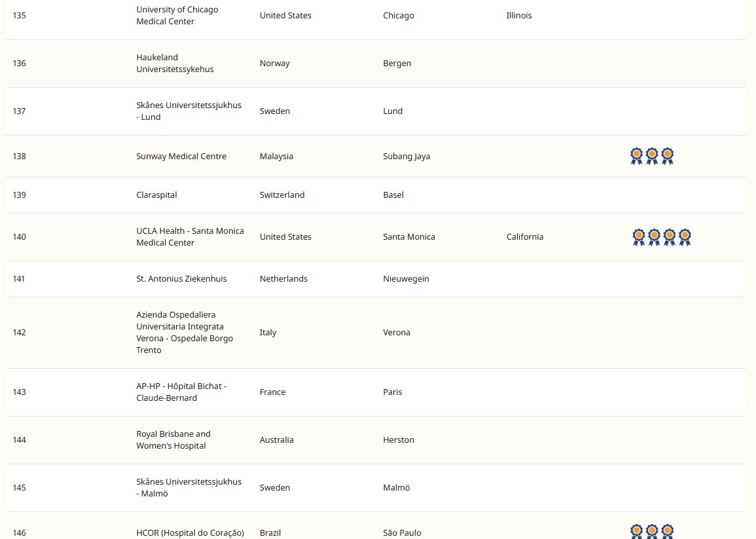Image resolution: width=756 pixels, height=539 pixels.
Task: Select AP-HP Hôpital Bichat - Claude-Bernard name
Action: (x=181, y=392)
